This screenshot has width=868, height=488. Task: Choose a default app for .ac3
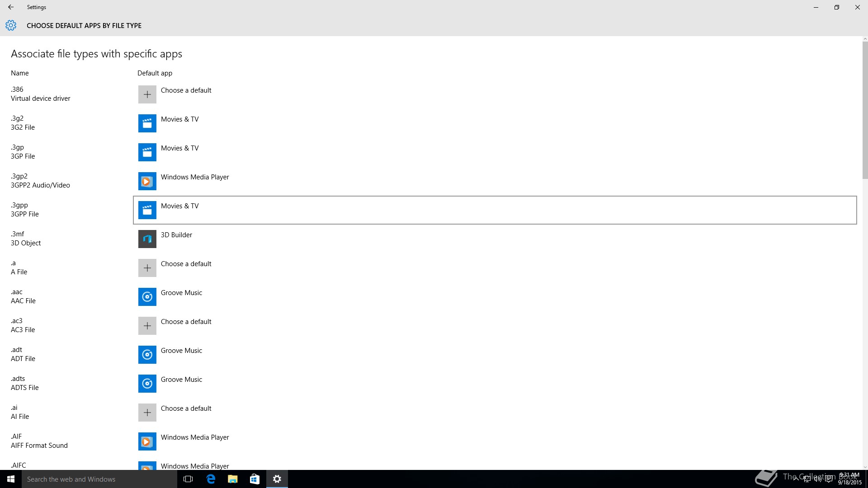495,326
